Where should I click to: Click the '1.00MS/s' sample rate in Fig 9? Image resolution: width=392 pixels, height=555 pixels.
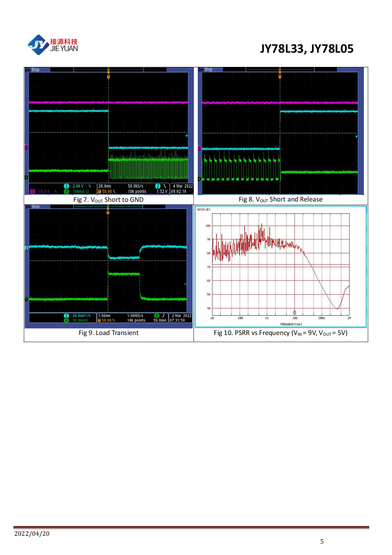point(135,316)
